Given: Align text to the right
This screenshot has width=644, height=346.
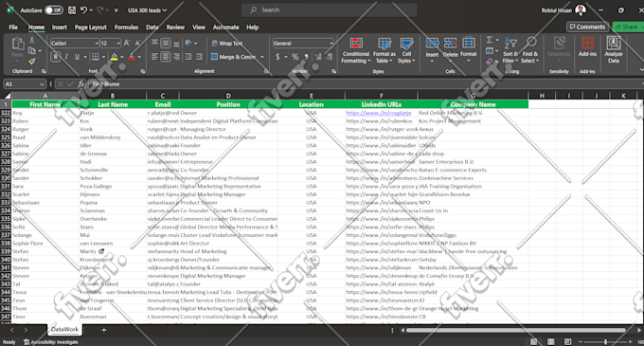Looking at the screenshot, I should tap(176, 57).
